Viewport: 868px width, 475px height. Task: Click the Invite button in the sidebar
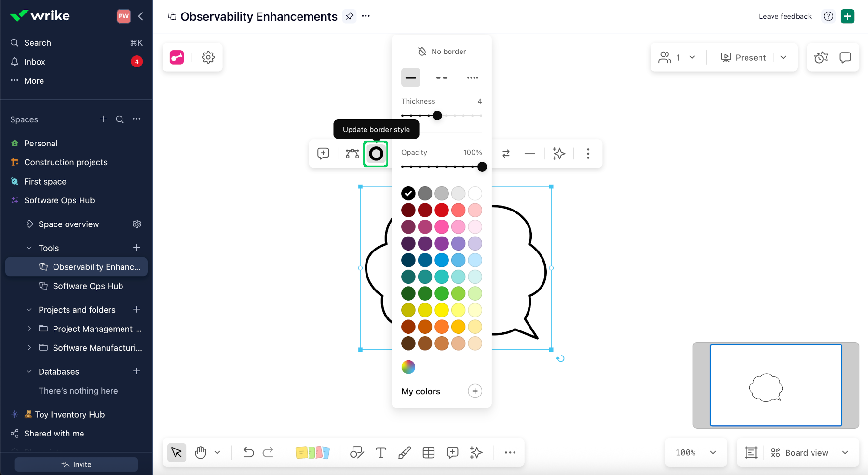click(76, 464)
